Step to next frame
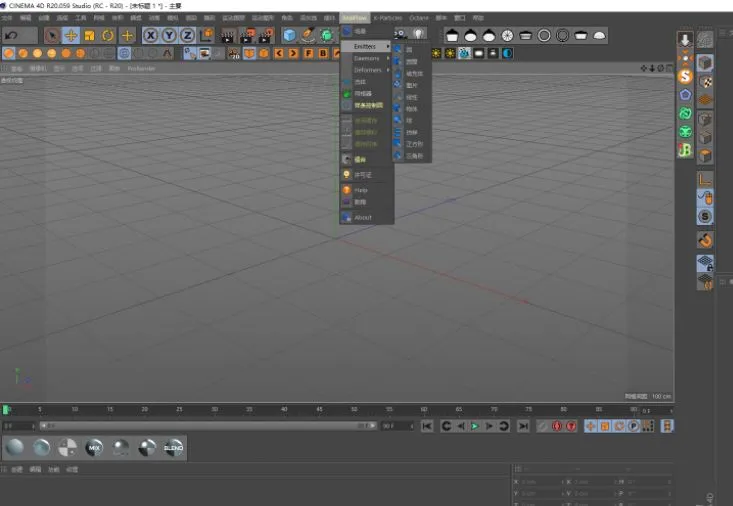The image size is (733, 506). (x=489, y=426)
